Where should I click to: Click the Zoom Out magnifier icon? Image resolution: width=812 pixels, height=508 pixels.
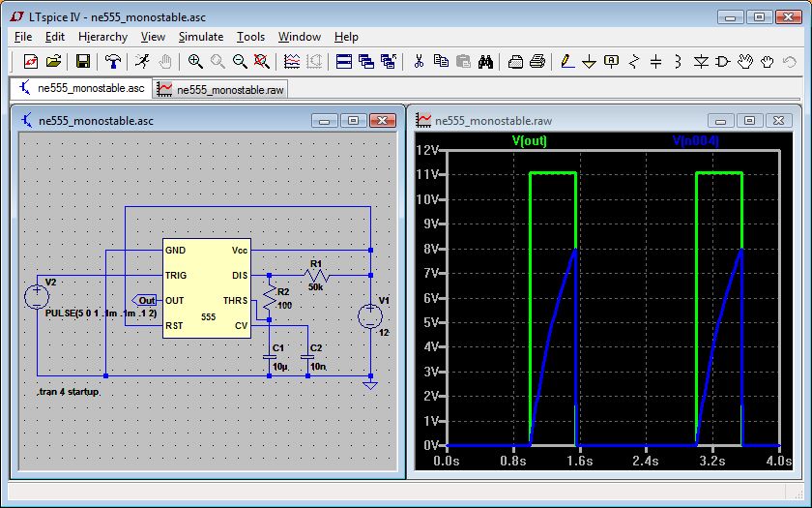[240, 62]
